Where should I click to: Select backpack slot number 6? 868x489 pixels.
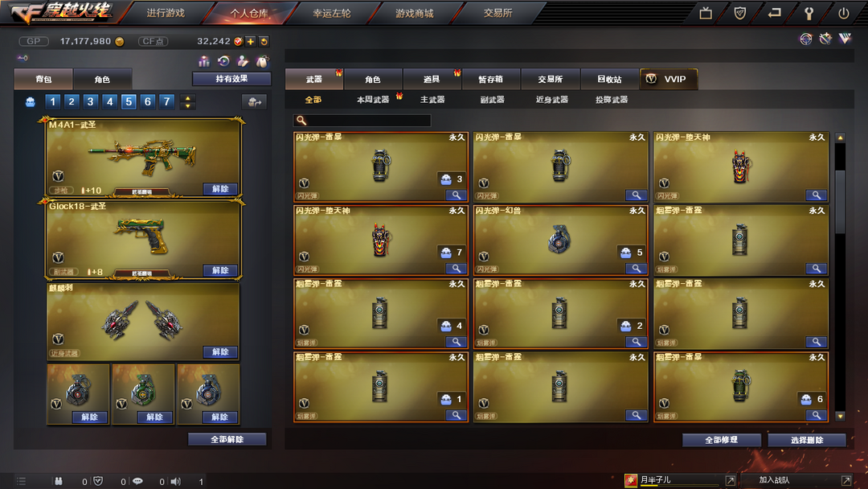(x=147, y=101)
